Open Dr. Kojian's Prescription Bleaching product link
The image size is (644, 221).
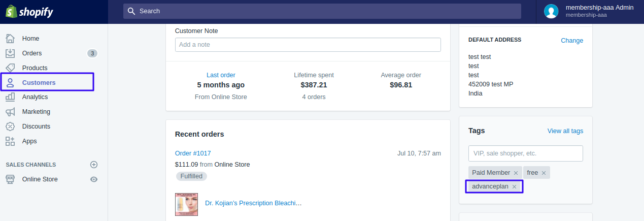point(253,203)
